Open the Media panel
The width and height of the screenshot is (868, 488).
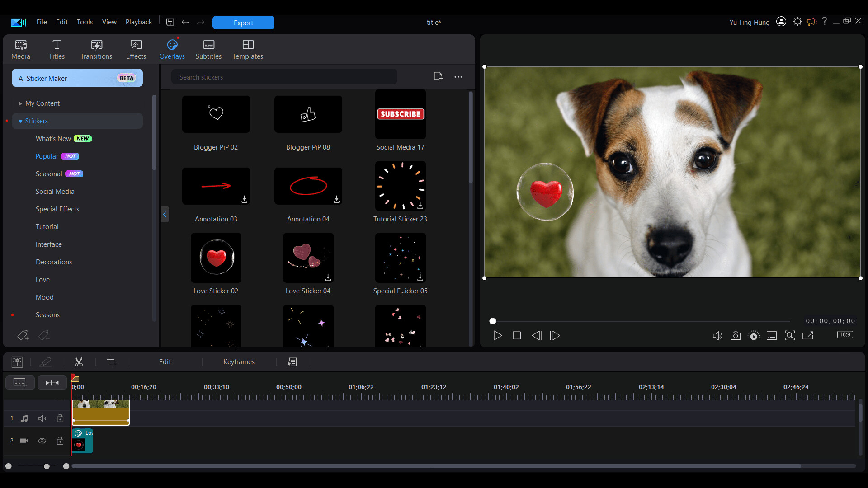click(20, 49)
